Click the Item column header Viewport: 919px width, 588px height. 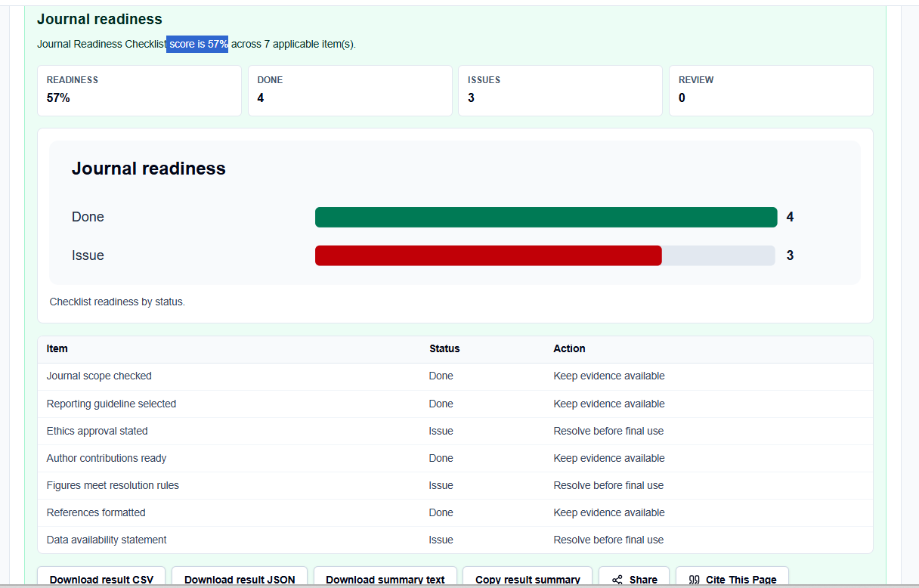(x=57, y=348)
